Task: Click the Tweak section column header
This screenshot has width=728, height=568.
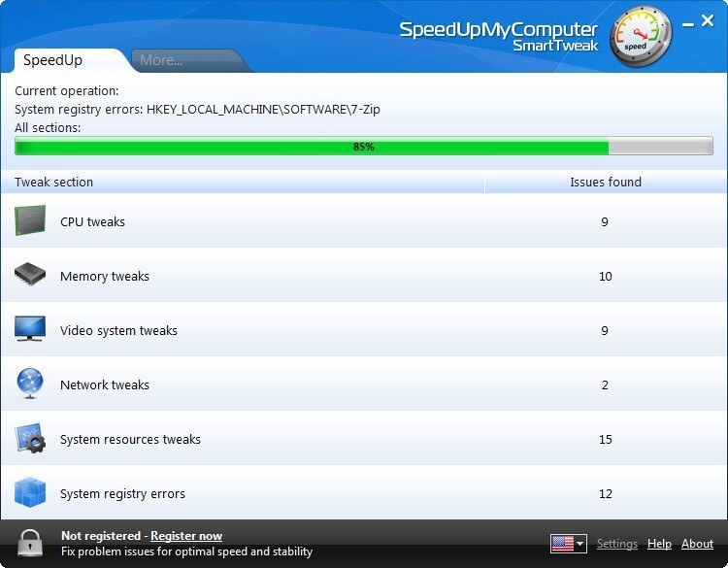Action: point(243,182)
